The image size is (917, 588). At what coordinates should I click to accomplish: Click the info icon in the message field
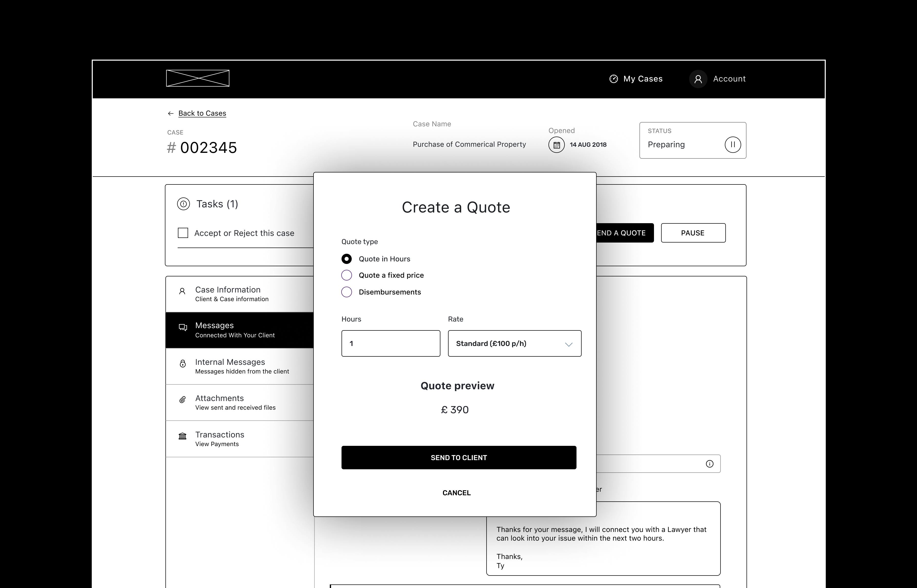coord(709,464)
